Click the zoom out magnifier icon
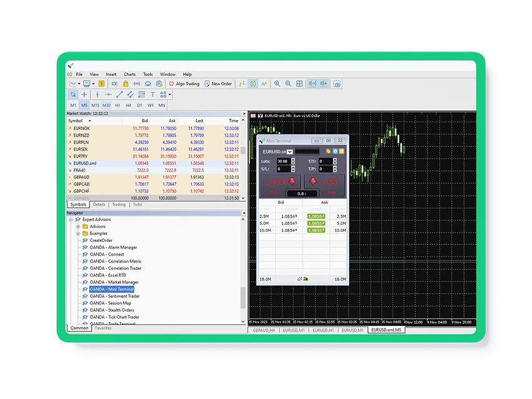 (288, 84)
